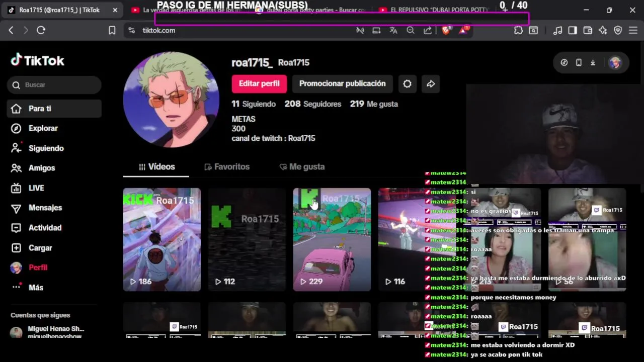Open the Leo AI sparkle icon
The height and width of the screenshot is (362, 644).
pos(603,30)
